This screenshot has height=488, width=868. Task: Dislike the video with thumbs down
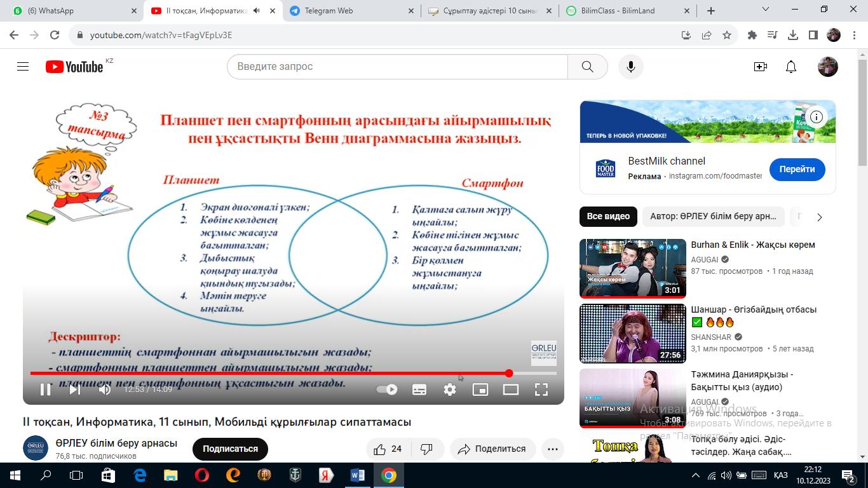pyautogui.click(x=426, y=449)
